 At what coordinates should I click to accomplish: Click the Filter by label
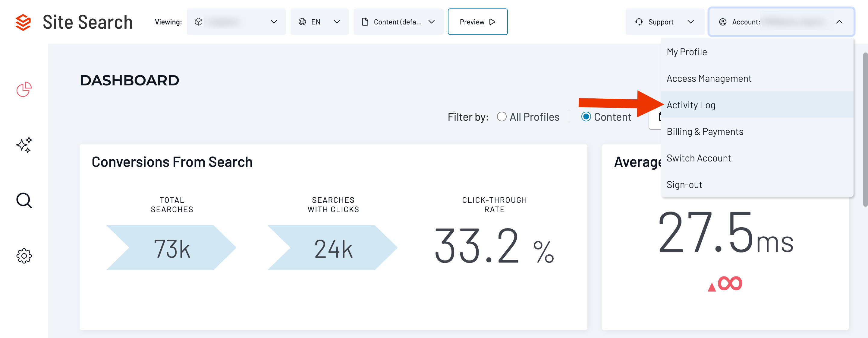click(x=468, y=117)
